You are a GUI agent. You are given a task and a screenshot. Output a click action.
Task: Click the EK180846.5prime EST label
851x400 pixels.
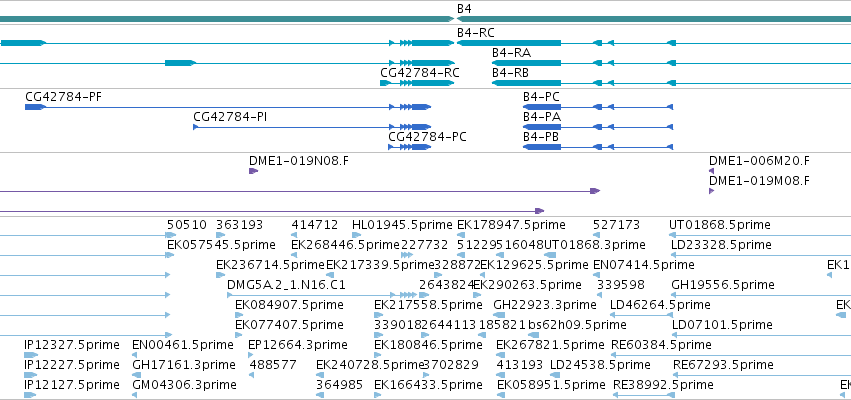[428, 345]
